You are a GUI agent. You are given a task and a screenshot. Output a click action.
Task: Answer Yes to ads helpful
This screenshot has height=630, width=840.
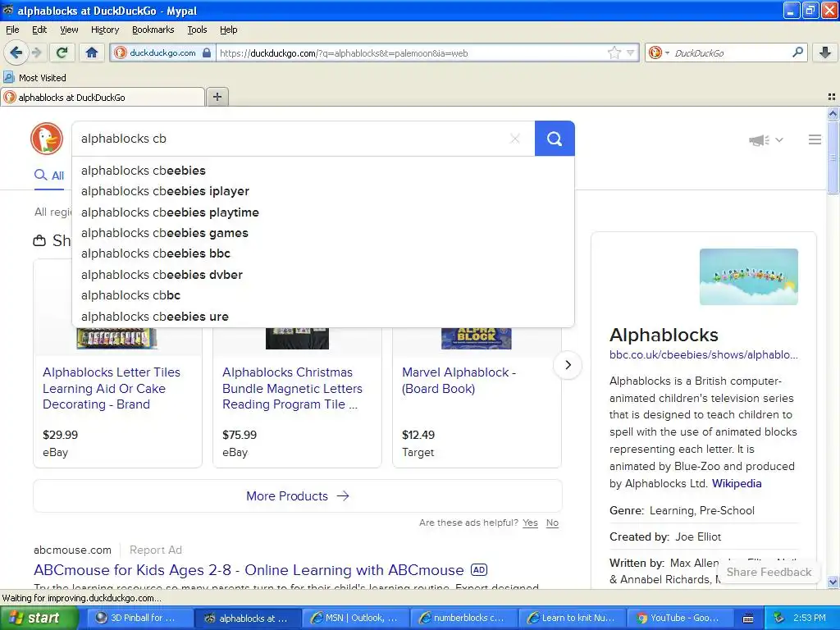[x=531, y=523]
